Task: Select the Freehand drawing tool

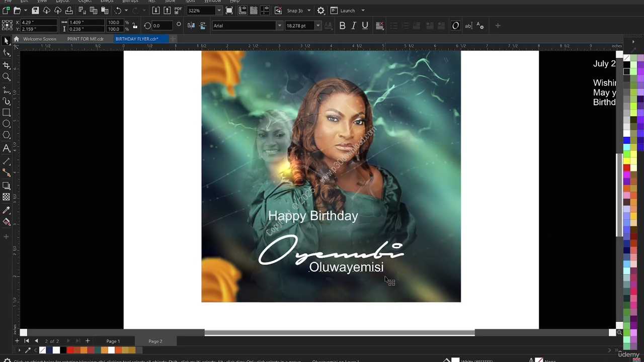Action: point(6,90)
